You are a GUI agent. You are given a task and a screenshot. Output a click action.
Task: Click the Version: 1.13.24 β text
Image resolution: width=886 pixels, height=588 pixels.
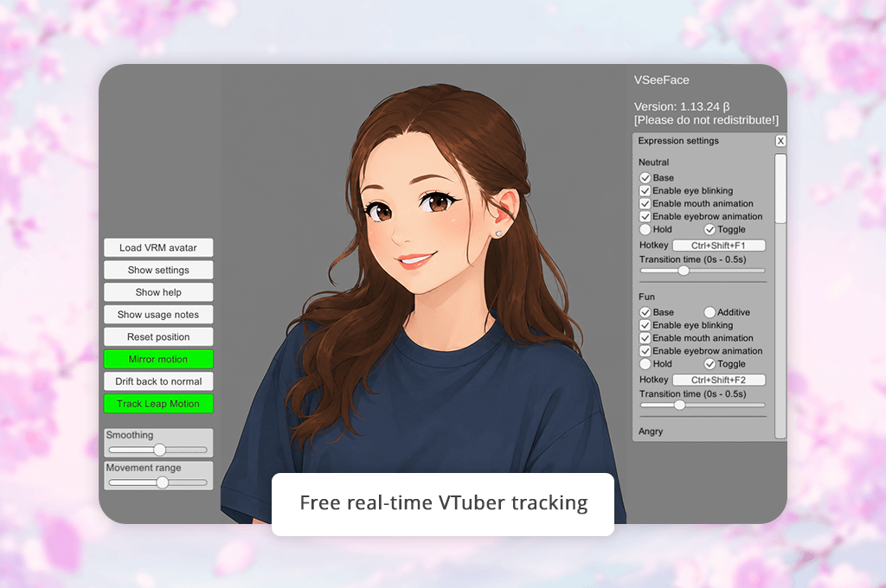[x=682, y=106]
